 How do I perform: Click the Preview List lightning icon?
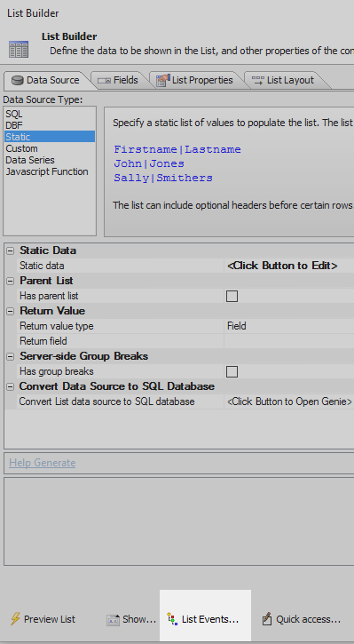coord(15,619)
